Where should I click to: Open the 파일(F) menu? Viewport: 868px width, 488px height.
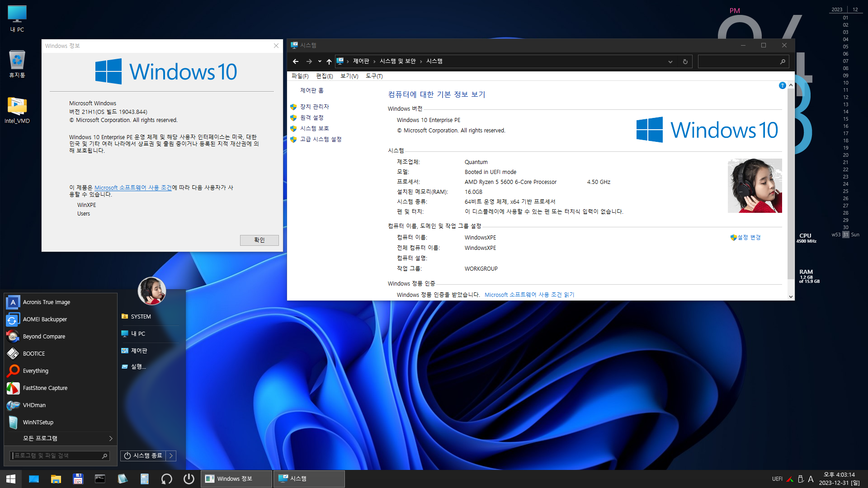tap(300, 76)
